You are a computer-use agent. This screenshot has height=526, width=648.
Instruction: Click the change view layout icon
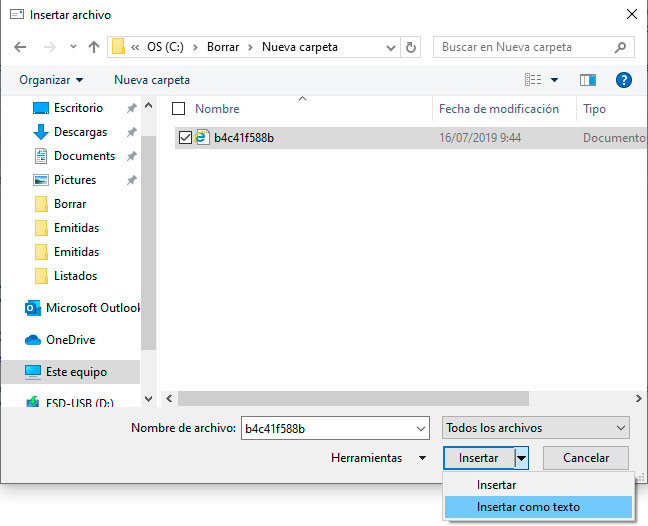click(x=534, y=80)
